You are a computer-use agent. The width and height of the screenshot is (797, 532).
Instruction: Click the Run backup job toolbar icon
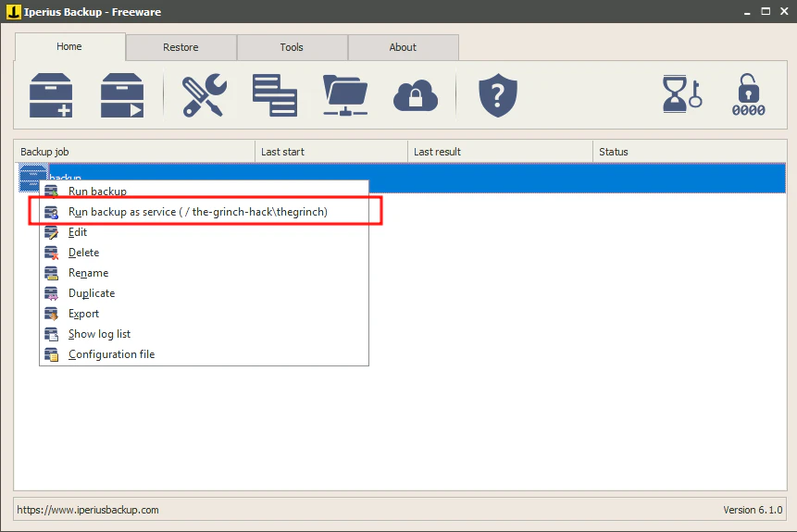point(122,95)
